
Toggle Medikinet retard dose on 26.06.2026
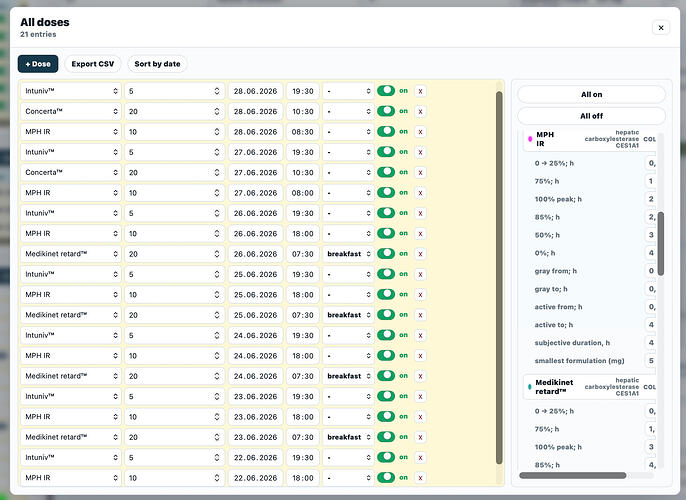pos(386,253)
